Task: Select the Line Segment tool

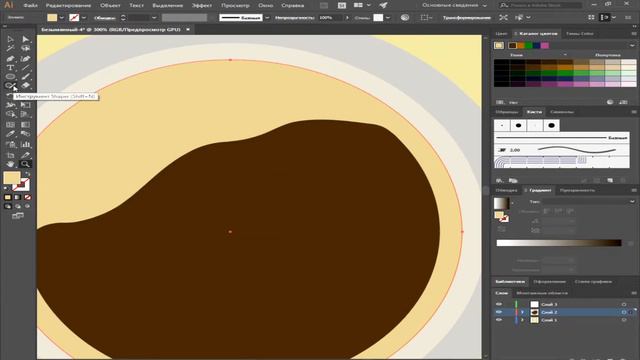Action: pos(25,68)
